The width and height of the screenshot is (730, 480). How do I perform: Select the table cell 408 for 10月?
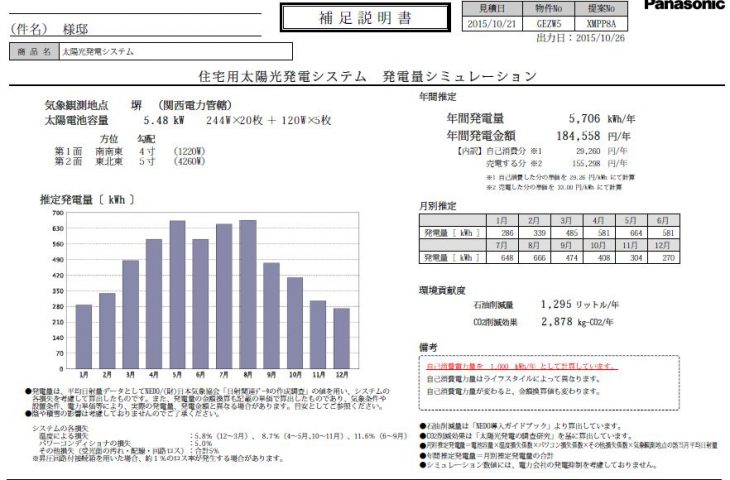[x=599, y=257]
